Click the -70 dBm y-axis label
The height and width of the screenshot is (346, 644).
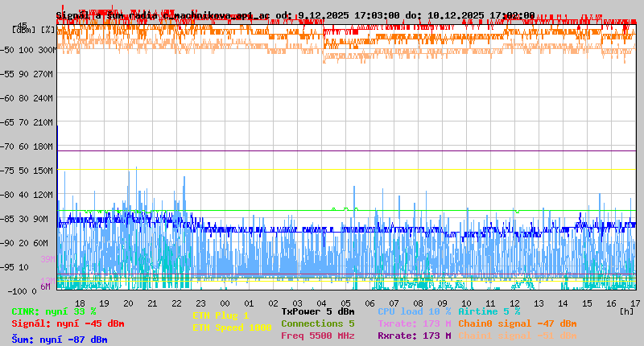tap(17, 146)
